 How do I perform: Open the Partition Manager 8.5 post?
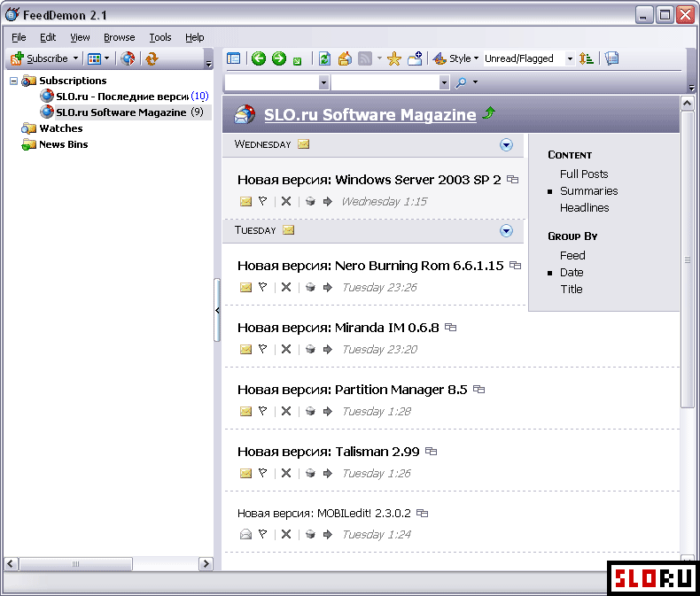353,390
